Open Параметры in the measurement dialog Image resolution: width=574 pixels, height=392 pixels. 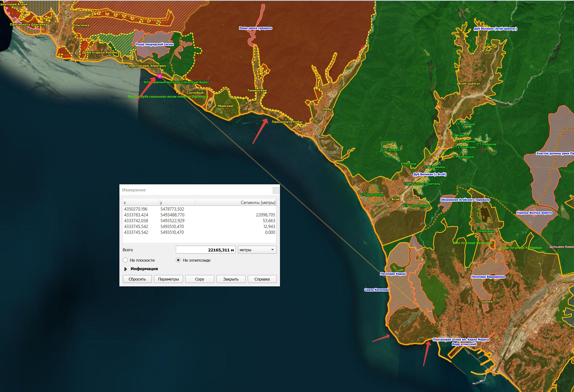click(168, 279)
